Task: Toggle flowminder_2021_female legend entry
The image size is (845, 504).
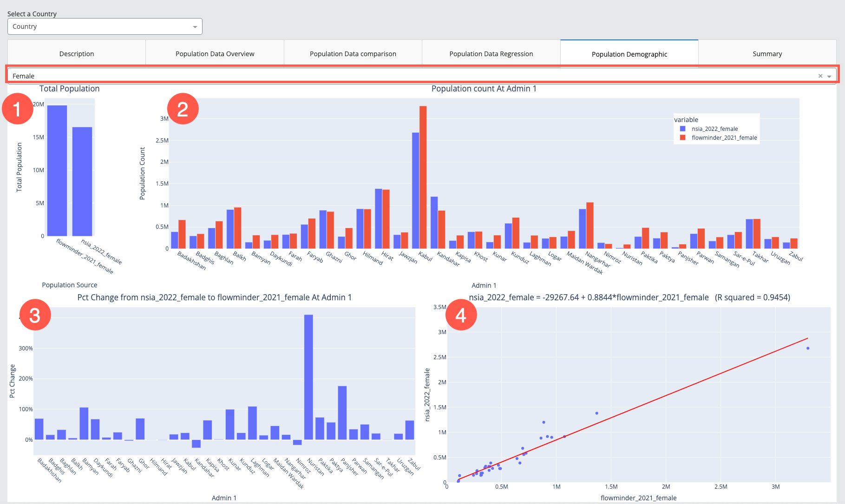Action: [x=724, y=138]
